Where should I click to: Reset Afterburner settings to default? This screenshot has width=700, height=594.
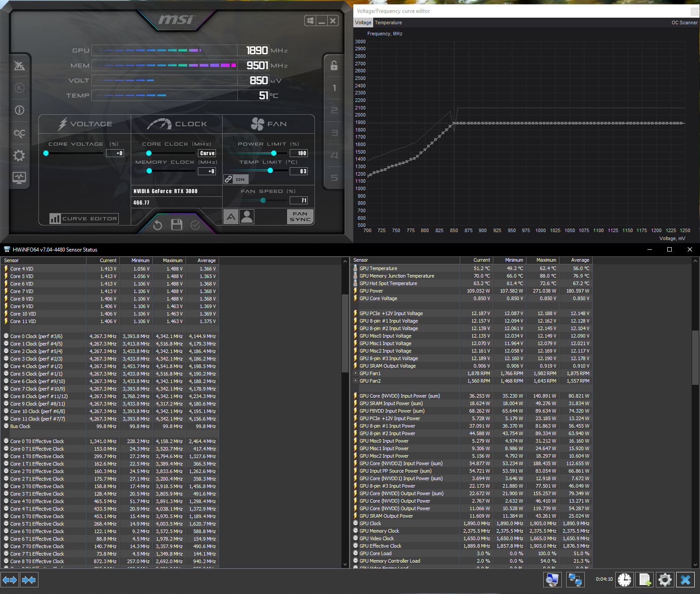pos(158,225)
